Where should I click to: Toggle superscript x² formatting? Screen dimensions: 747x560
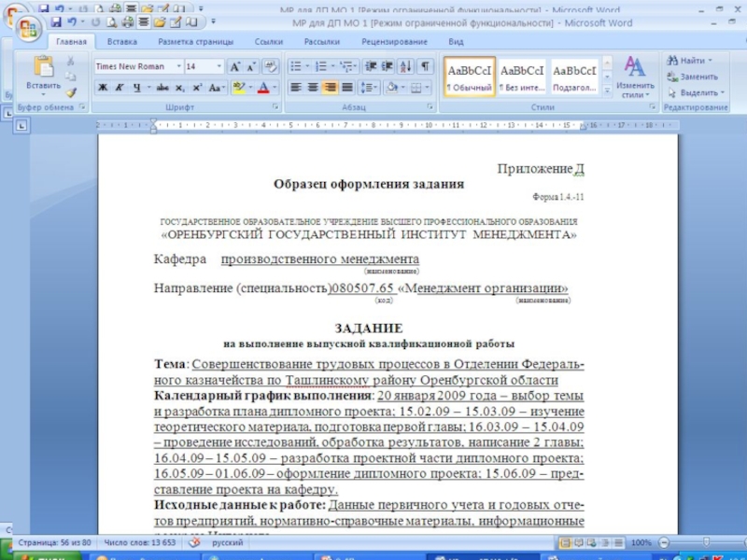(x=197, y=88)
